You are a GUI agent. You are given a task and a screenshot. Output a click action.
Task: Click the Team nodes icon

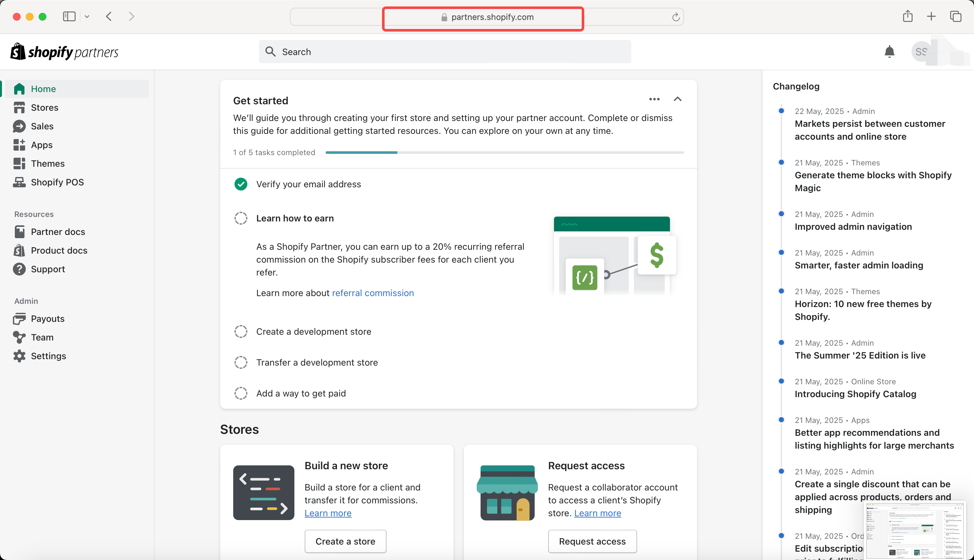point(19,337)
